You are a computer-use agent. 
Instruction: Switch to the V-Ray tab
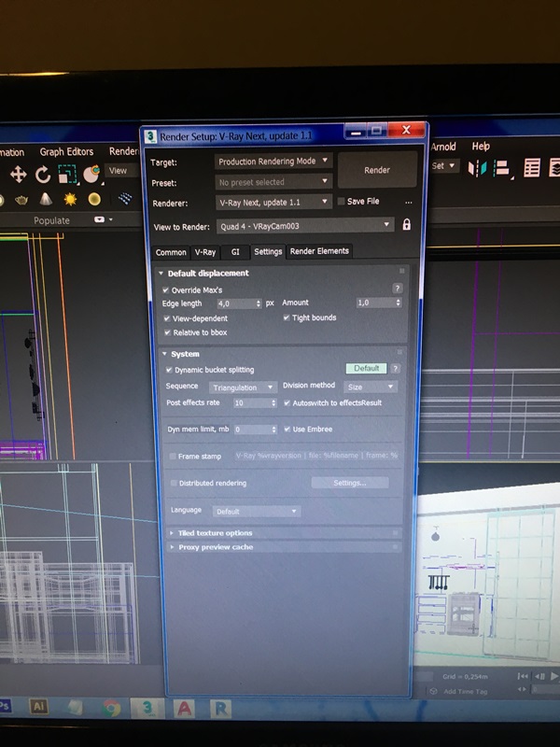pyautogui.click(x=205, y=252)
